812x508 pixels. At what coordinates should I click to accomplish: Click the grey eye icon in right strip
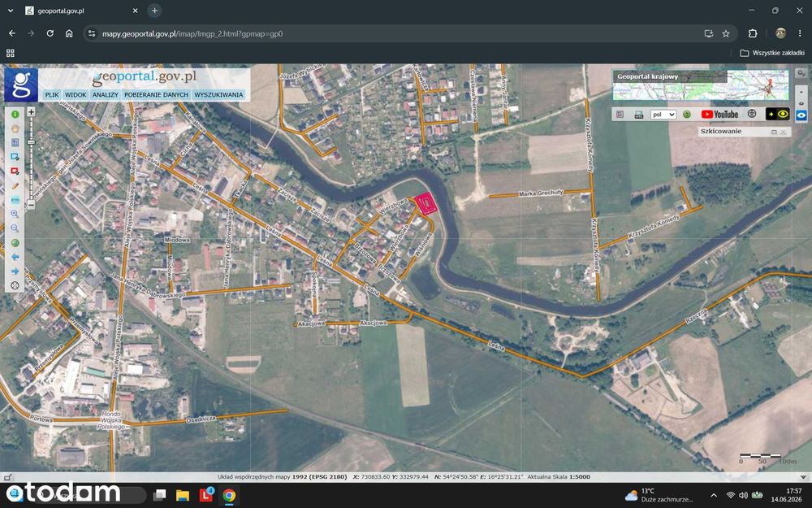(x=801, y=104)
